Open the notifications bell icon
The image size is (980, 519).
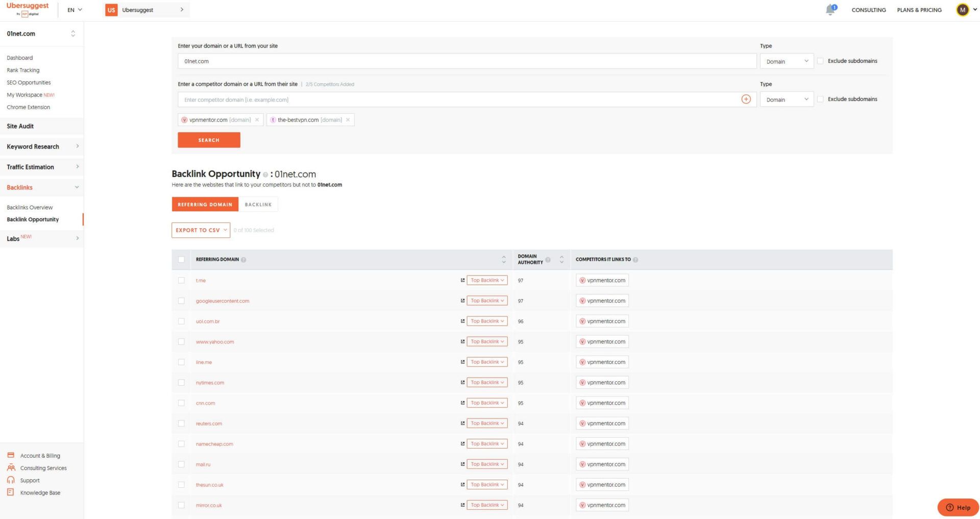tap(830, 10)
